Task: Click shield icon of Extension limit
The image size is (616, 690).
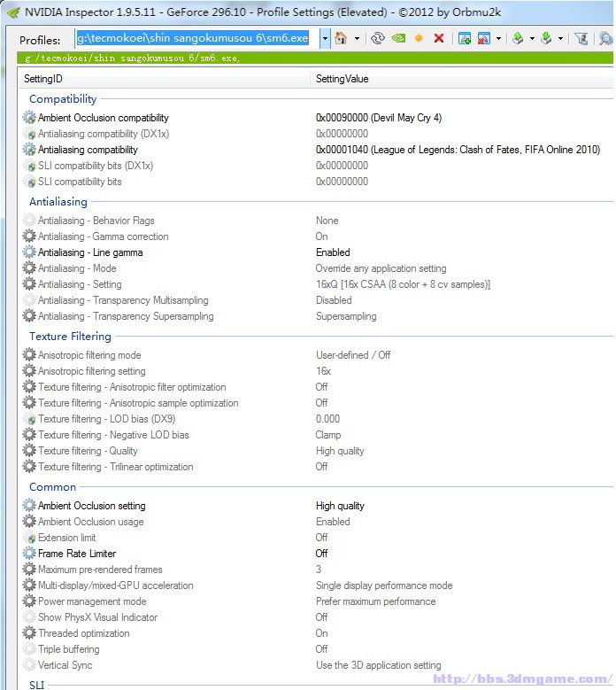Action: [x=31, y=539]
